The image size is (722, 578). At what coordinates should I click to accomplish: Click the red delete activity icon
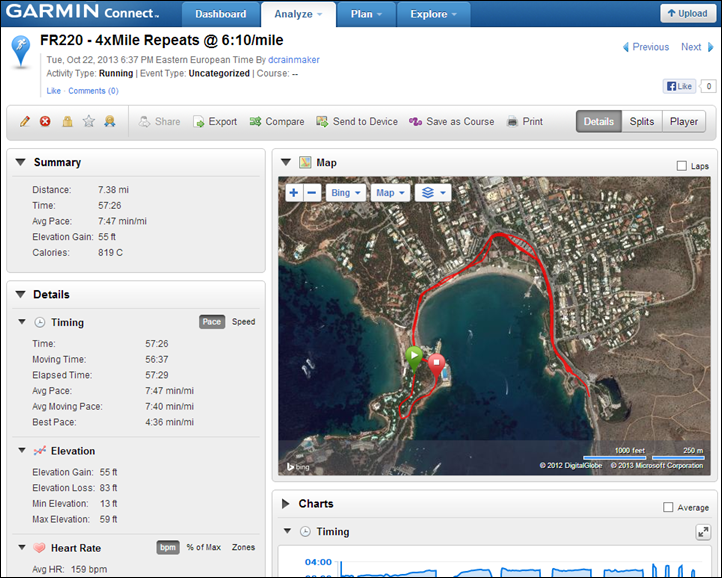45,122
